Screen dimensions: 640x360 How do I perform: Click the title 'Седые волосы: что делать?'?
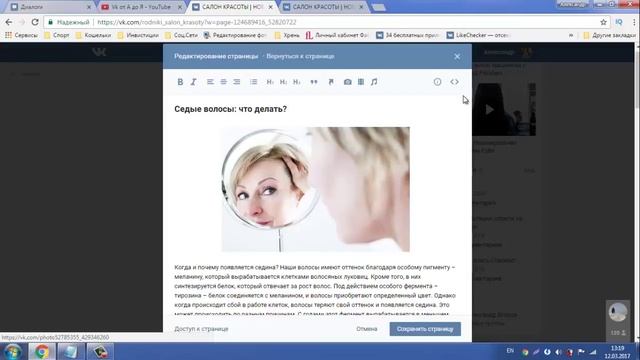coord(231,109)
